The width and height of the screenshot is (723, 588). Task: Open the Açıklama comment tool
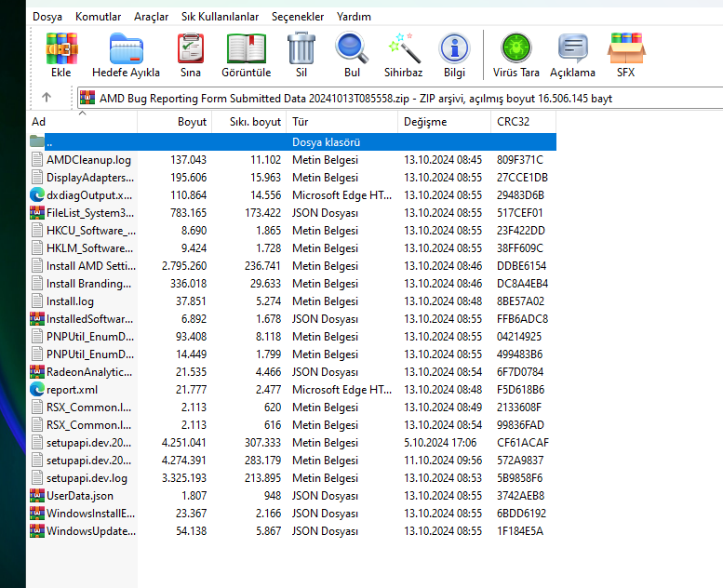click(572, 48)
